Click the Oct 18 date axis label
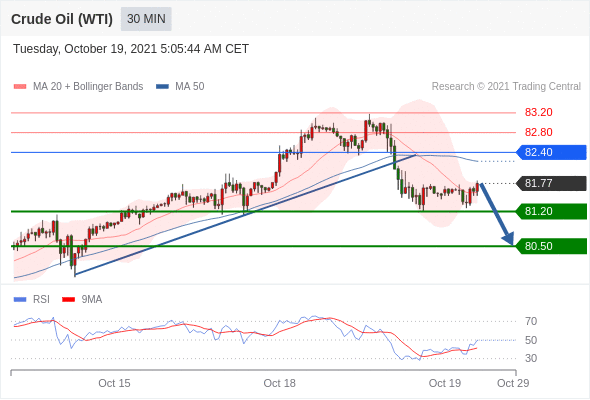The height and width of the screenshot is (400, 590). pyautogui.click(x=279, y=383)
